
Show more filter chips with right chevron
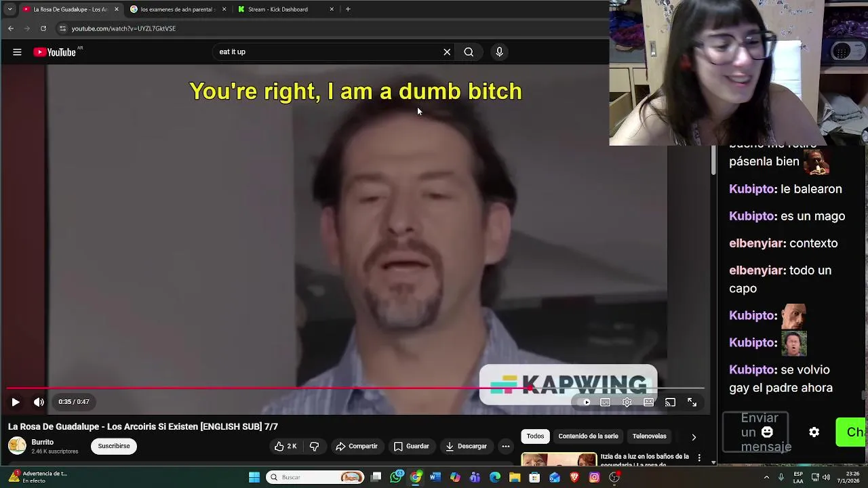693,437
